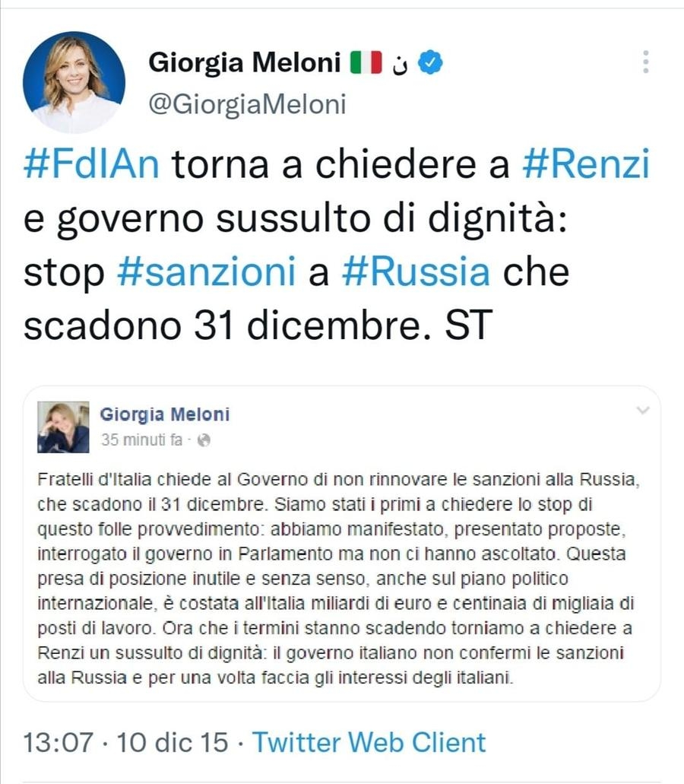Click Giorgia Meloni name in embedded post

[165, 414]
